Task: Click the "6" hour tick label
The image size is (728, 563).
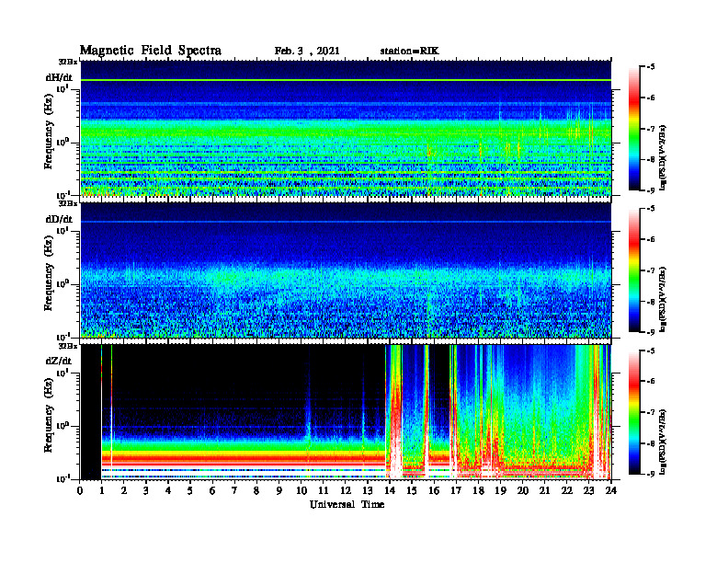Action: (x=212, y=490)
